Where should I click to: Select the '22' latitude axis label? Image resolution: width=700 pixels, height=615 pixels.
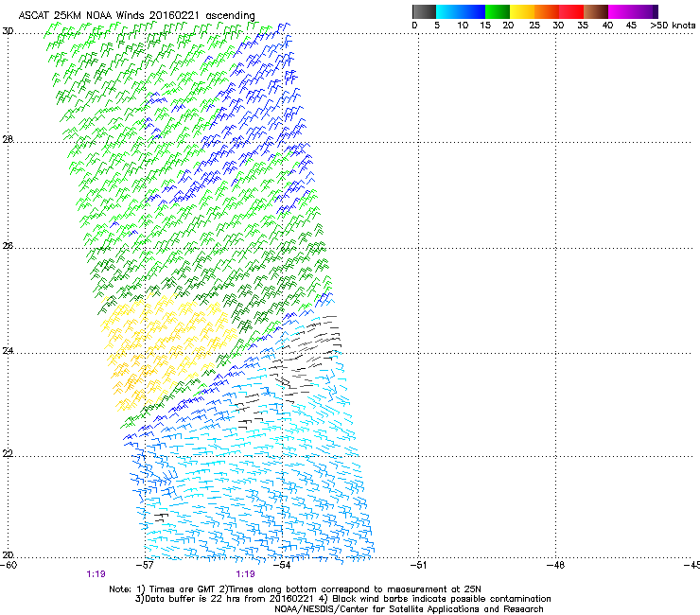(x=8, y=454)
